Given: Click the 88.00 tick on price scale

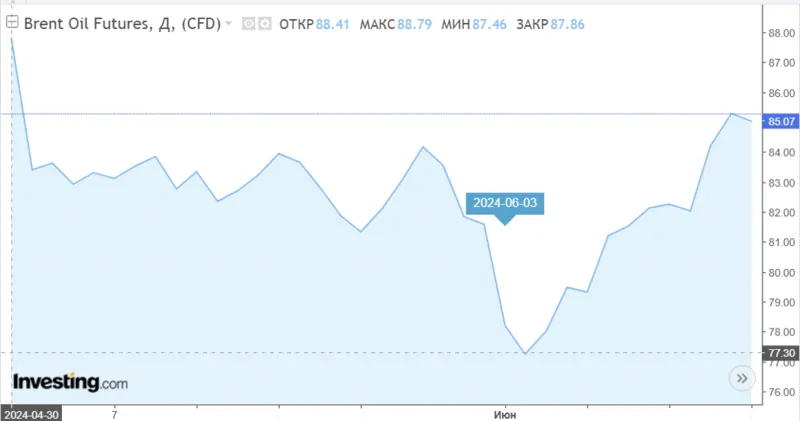Looking at the screenshot, I should (780, 33).
